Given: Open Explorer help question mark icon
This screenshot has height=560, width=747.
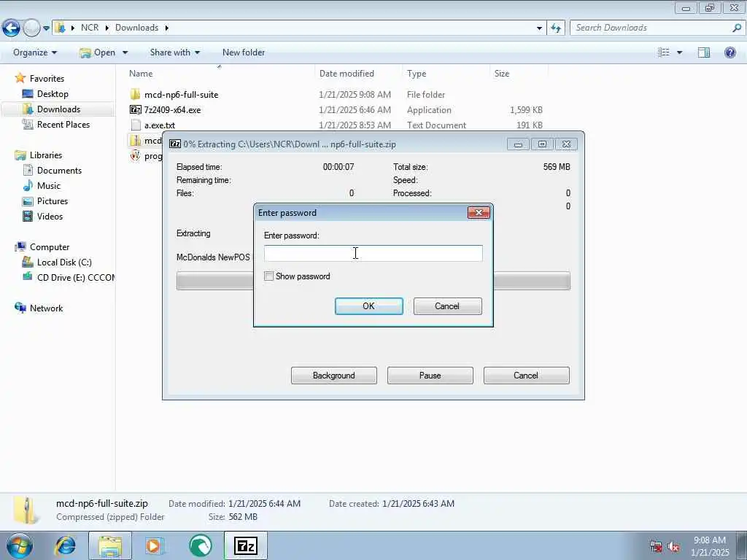Looking at the screenshot, I should 729,52.
